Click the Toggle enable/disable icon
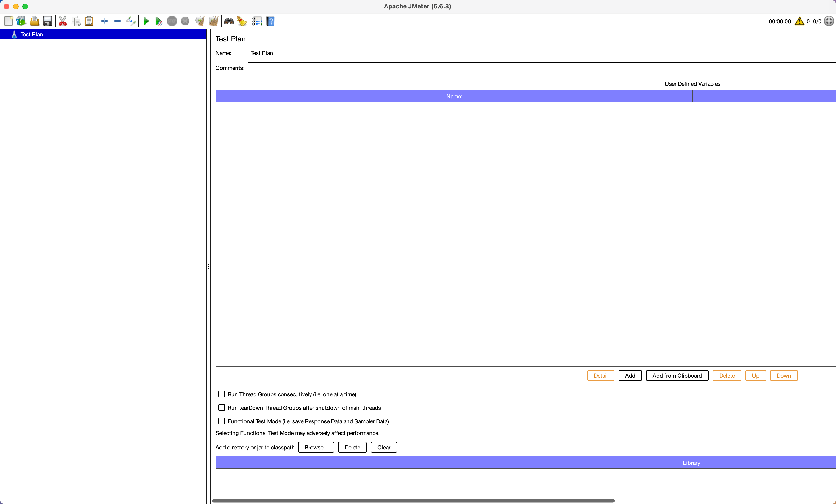836x504 pixels. click(x=131, y=21)
